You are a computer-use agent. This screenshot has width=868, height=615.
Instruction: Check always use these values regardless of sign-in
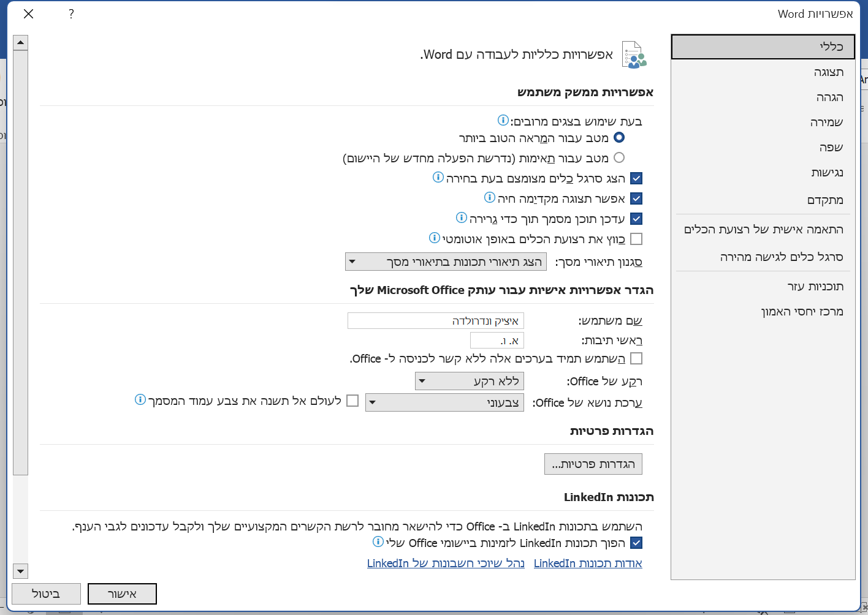[636, 358]
